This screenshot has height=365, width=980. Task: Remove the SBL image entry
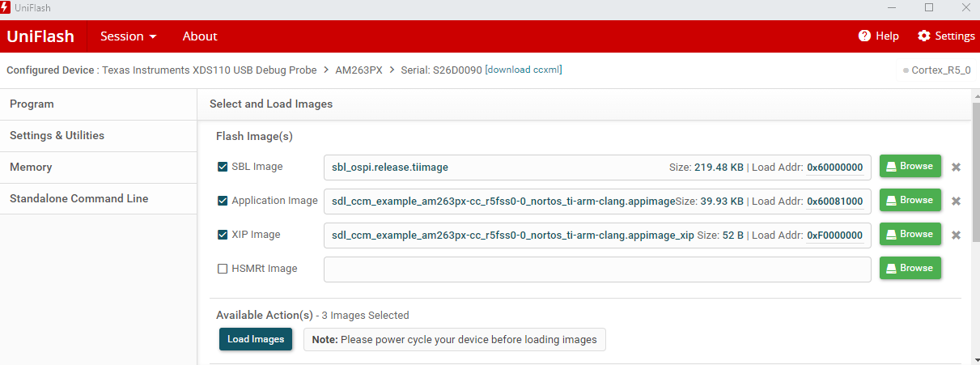click(956, 168)
